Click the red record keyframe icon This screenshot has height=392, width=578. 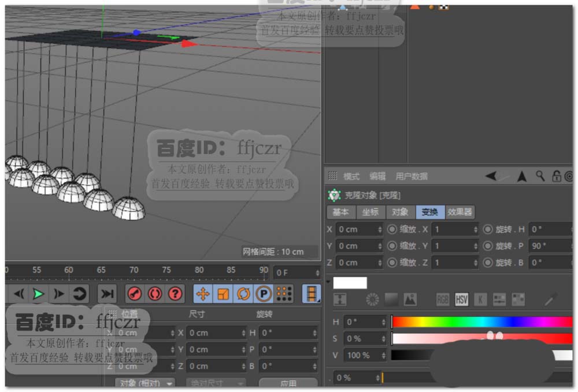tap(135, 294)
